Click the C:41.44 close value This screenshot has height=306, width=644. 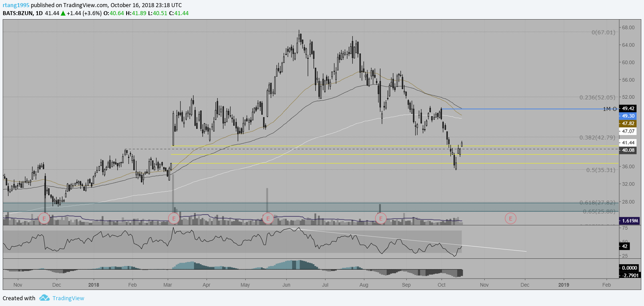tap(178, 13)
